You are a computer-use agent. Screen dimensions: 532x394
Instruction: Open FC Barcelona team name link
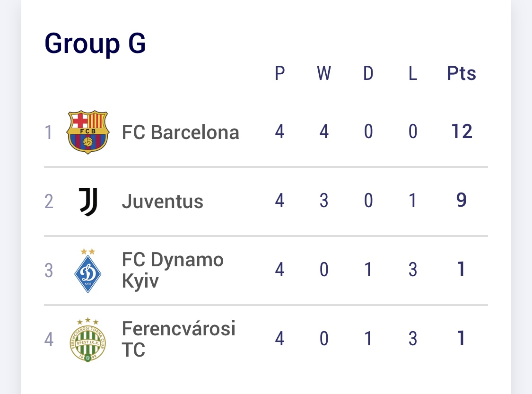click(180, 132)
